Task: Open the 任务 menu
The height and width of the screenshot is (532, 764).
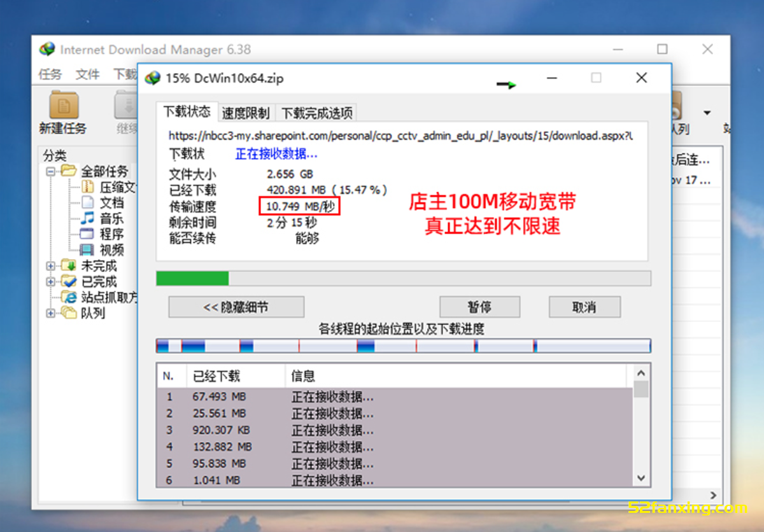Action: coord(50,74)
